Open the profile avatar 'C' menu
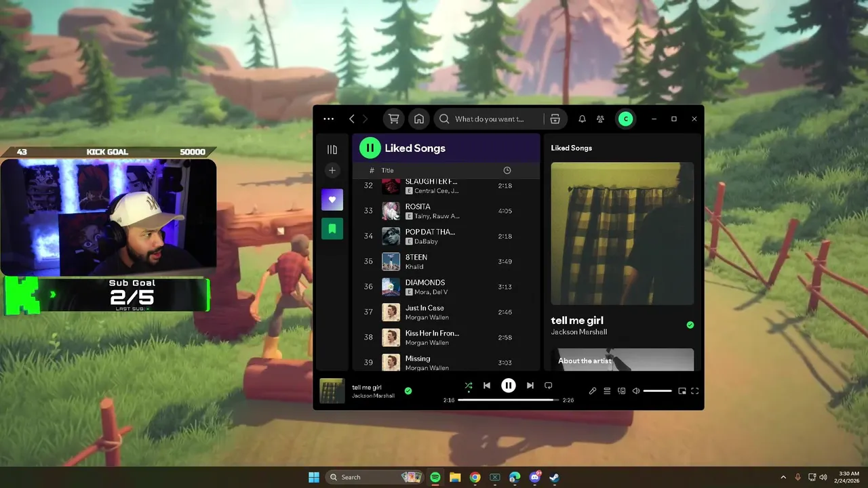Image resolution: width=868 pixels, height=488 pixels. [625, 119]
